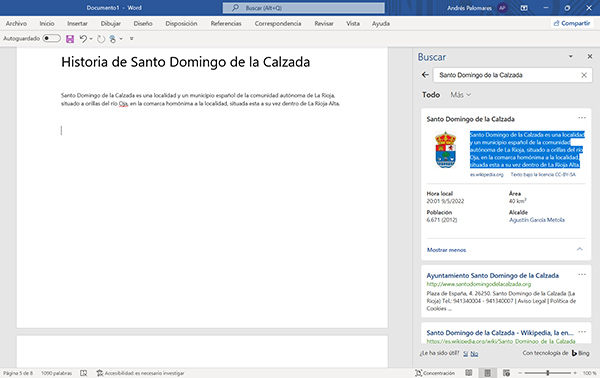The image size is (600, 378).
Task: Click the purple Save icon
Action: coord(70,39)
